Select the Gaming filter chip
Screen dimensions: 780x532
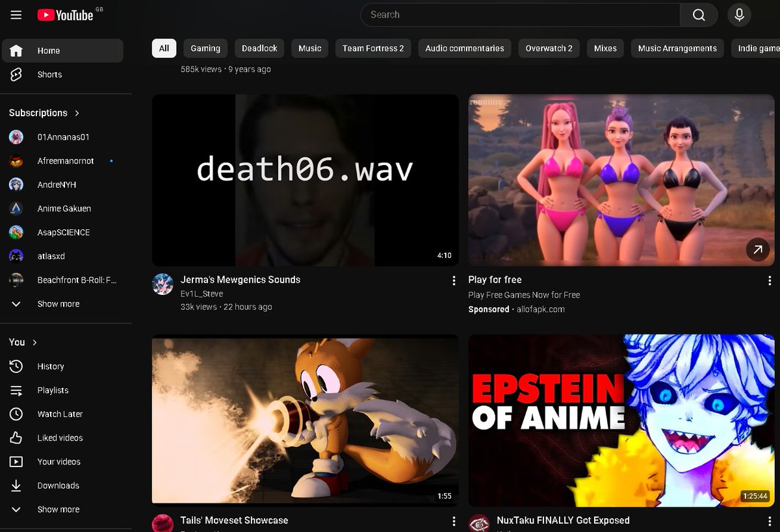(x=205, y=48)
